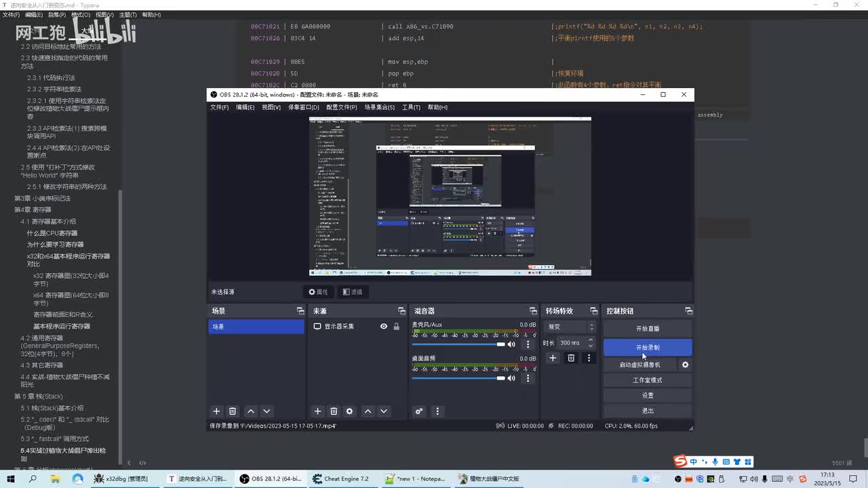
Task: Open 植物大战僵尸中文版 from the taskbar
Action: tap(489, 479)
